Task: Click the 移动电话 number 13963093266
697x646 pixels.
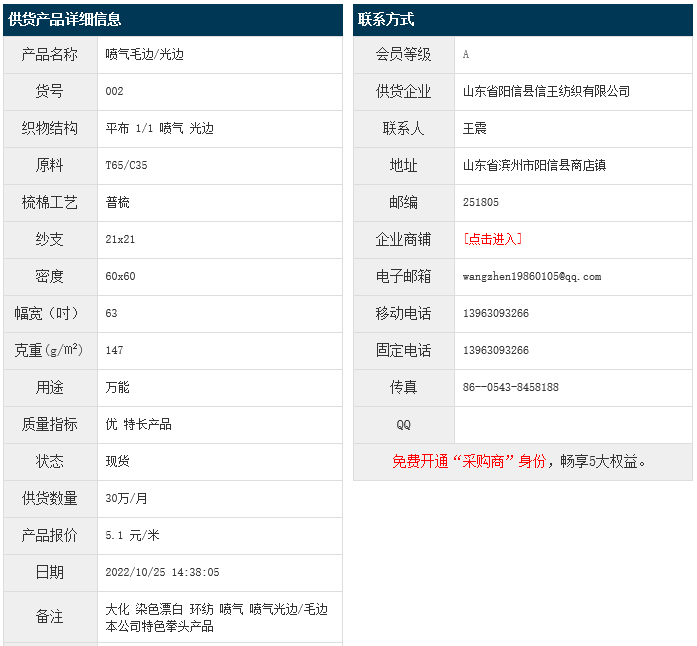Action: point(496,313)
